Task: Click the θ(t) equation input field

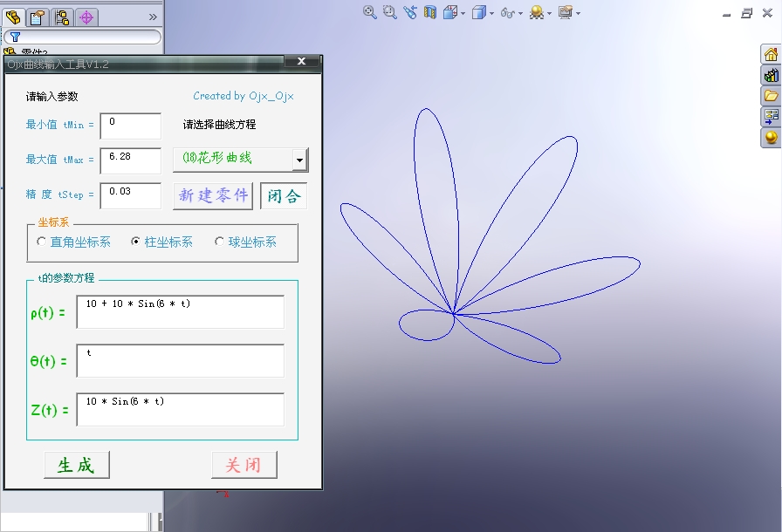Action: pyautogui.click(x=180, y=361)
